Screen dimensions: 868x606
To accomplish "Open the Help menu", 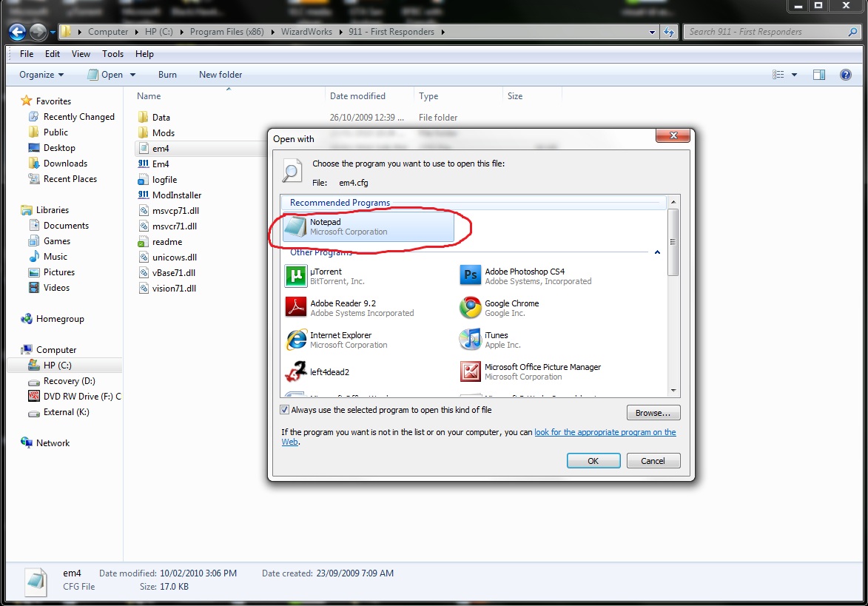I will [144, 54].
